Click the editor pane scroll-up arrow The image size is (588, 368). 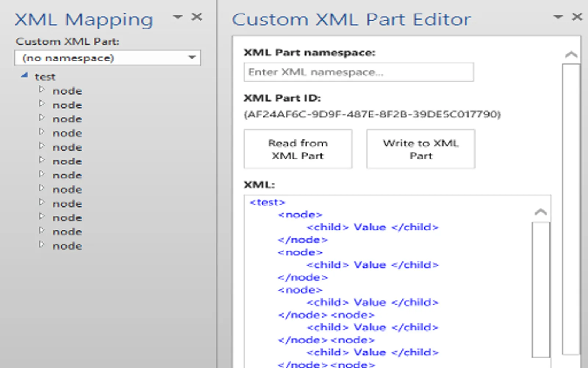pyautogui.click(x=571, y=55)
